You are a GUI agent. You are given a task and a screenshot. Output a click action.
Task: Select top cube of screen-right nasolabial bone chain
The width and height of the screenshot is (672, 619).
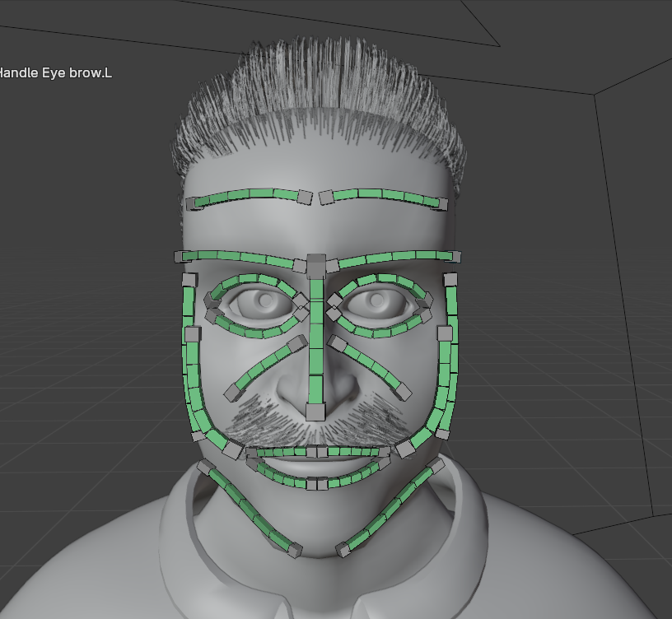[x=338, y=343]
